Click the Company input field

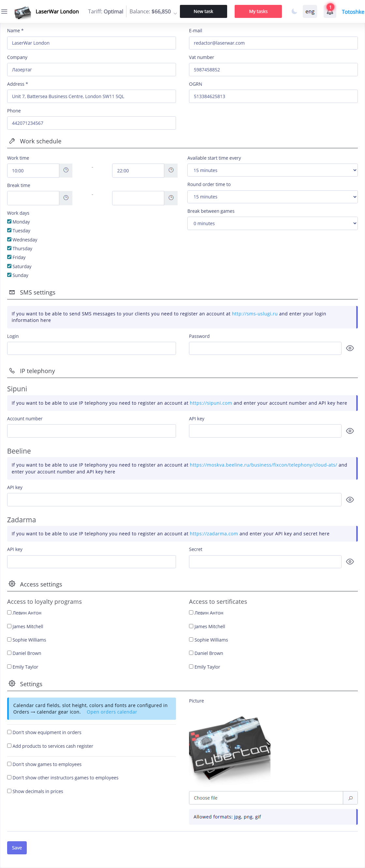click(91, 69)
